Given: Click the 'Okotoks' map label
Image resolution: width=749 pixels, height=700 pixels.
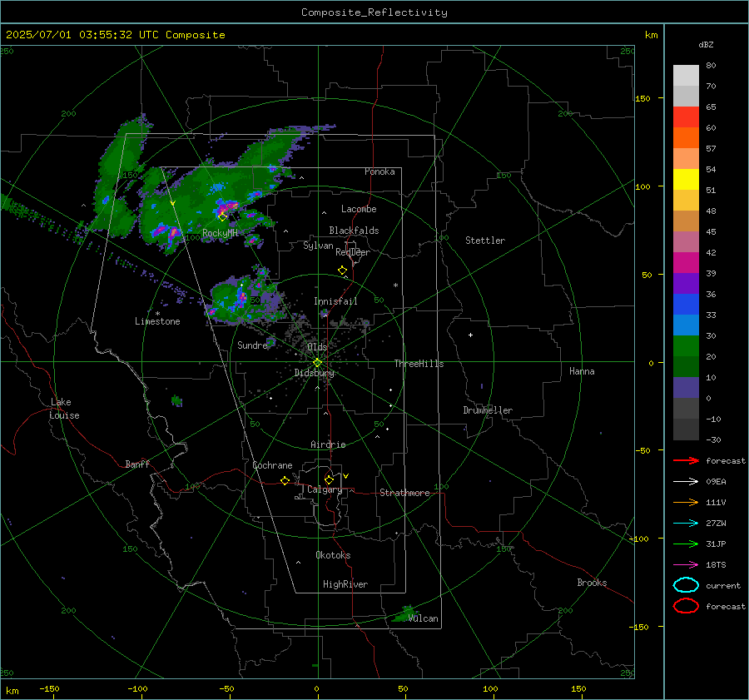Looking at the screenshot, I should coord(333,555).
